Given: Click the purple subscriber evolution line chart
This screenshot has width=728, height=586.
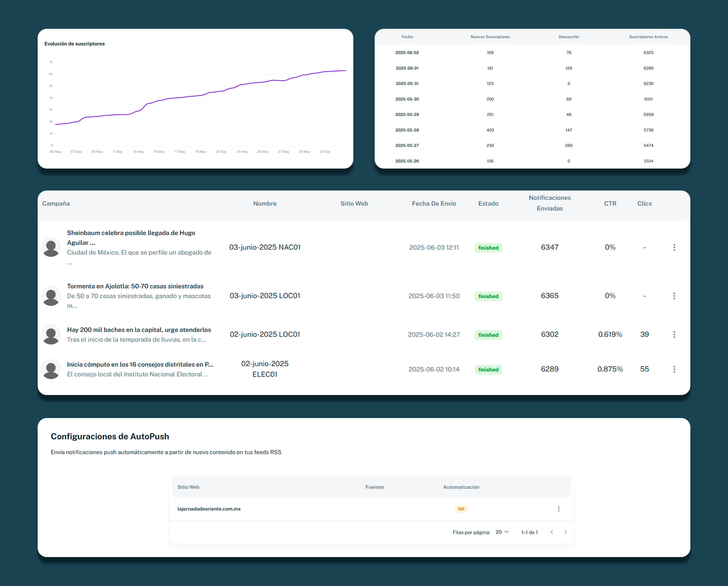Looking at the screenshot, I should (201, 98).
